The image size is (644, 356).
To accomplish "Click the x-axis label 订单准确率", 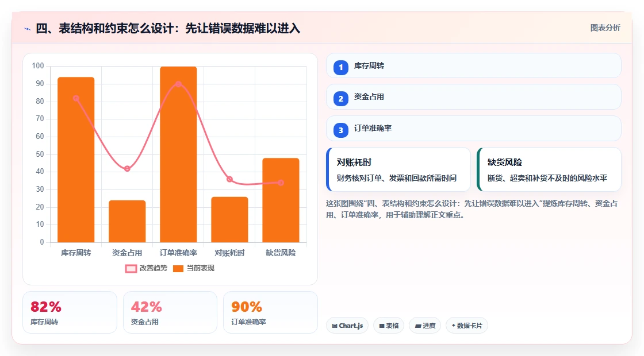I will click(178, 253).
